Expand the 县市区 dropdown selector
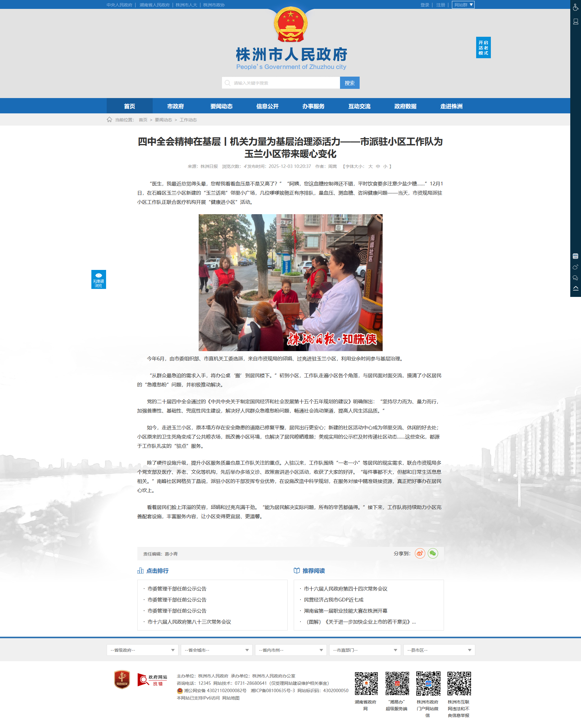The image size is (581, 728). pyautogui.click(x=439, y=650)
